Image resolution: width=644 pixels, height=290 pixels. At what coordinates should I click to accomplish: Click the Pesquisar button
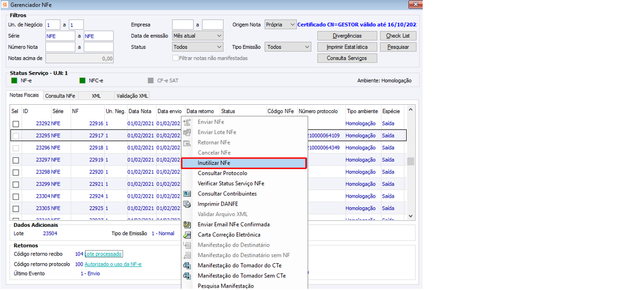coord(398,47)
